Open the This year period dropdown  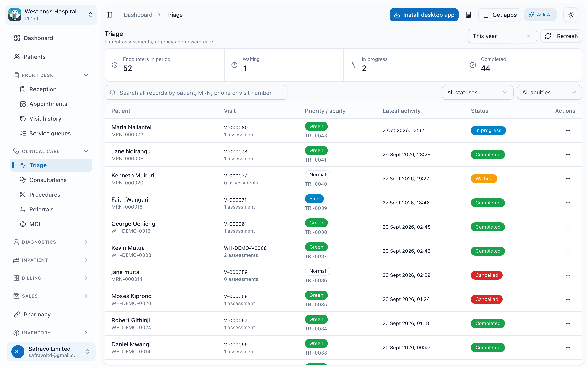tap(502, 36)
